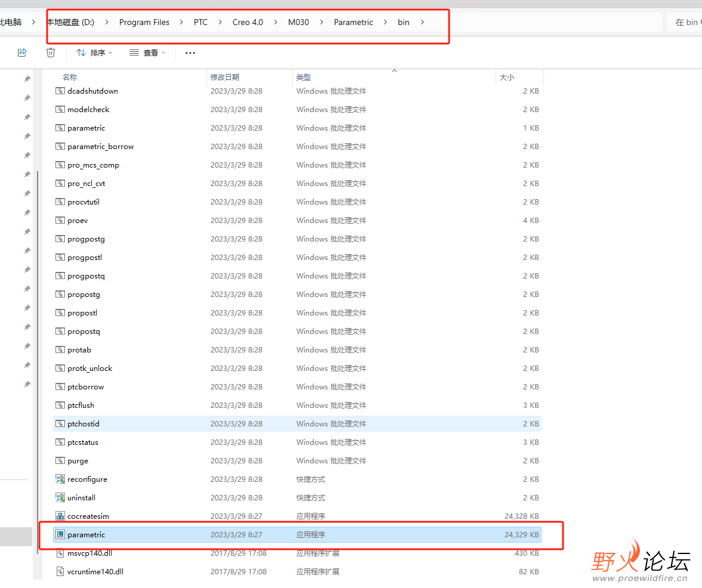702x588 pixels.
Task: Click the 24,328 KB size cell
Action: (x=521, y=516)
